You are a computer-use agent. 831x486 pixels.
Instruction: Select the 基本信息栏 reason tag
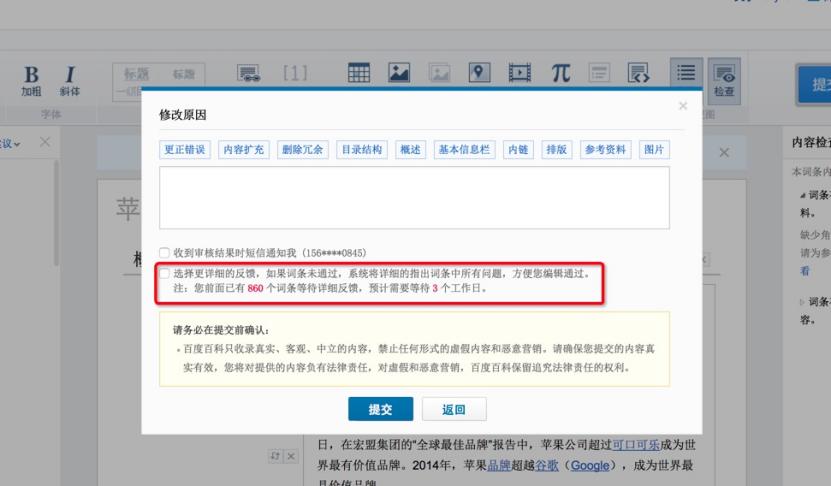pos(464,149)
